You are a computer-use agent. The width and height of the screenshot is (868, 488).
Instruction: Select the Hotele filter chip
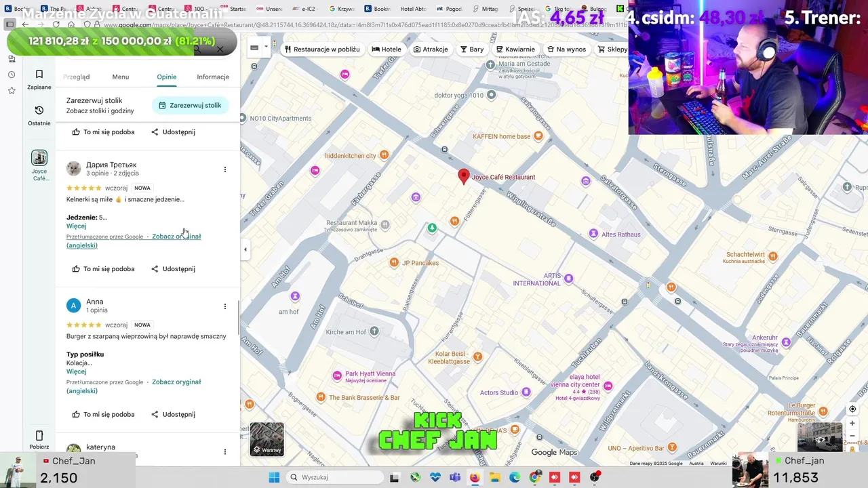tap(387, 49)
